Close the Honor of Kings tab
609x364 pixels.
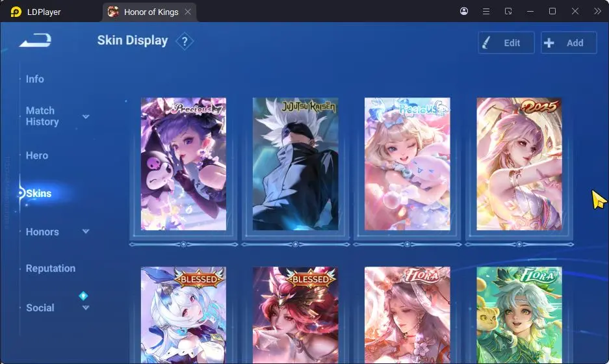tap(188, 12)
